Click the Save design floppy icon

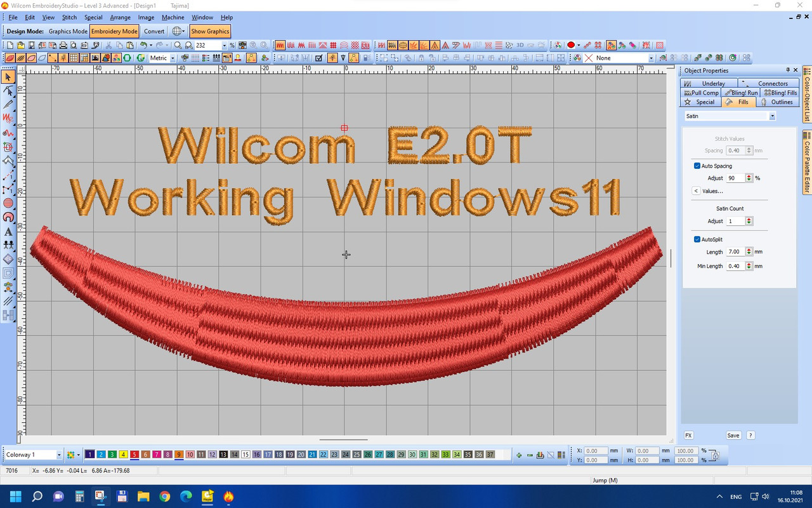(31, 45)
